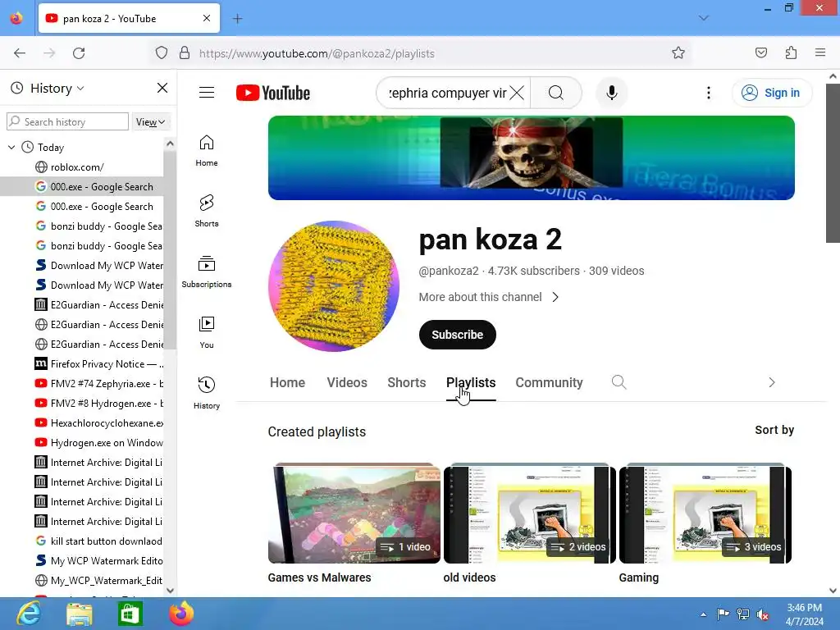Open the old videos playlist title
Image resolution: width=840 pixels, height=630 pixels.
click(x=469, y=577)
